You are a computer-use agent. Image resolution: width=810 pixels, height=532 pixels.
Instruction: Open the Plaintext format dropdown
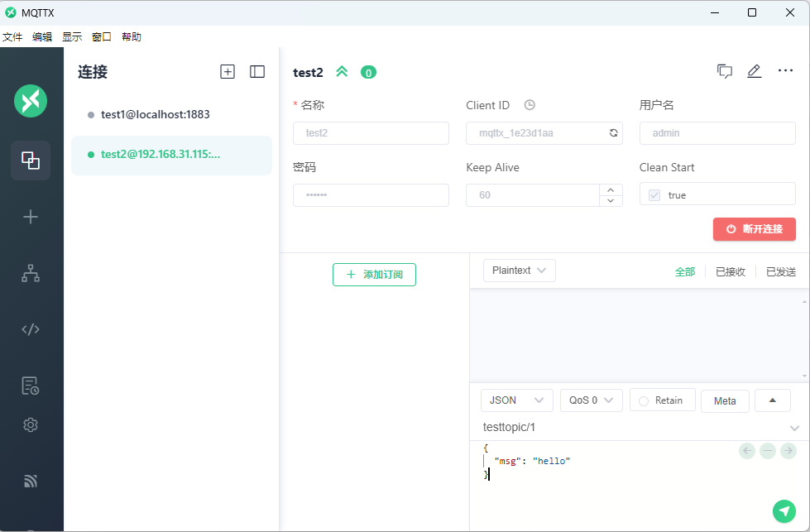(519, 271)
